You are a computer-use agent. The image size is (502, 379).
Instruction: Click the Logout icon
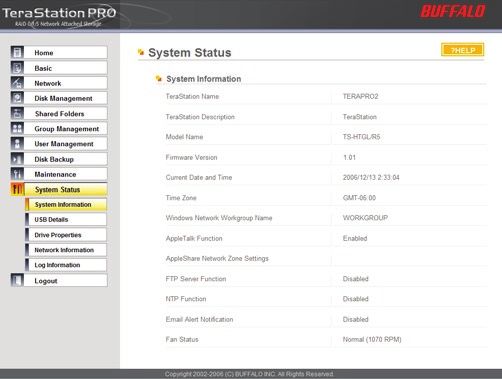click(17, 281)
